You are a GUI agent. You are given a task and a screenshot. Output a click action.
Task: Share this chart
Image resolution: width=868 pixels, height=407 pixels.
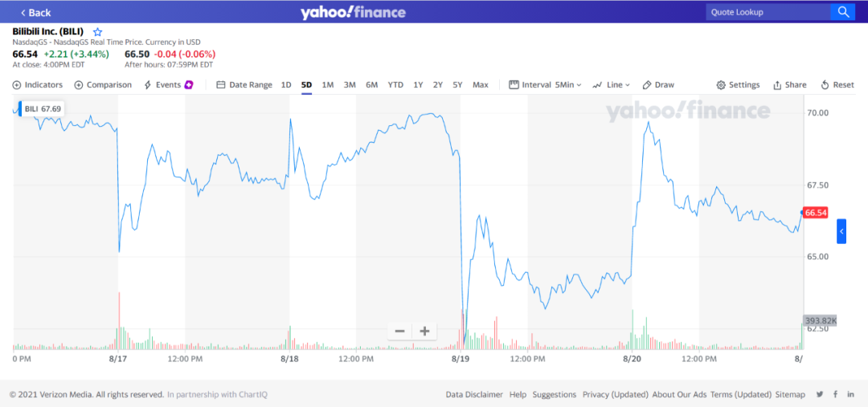pyautogui.click(x=789, y=85)
